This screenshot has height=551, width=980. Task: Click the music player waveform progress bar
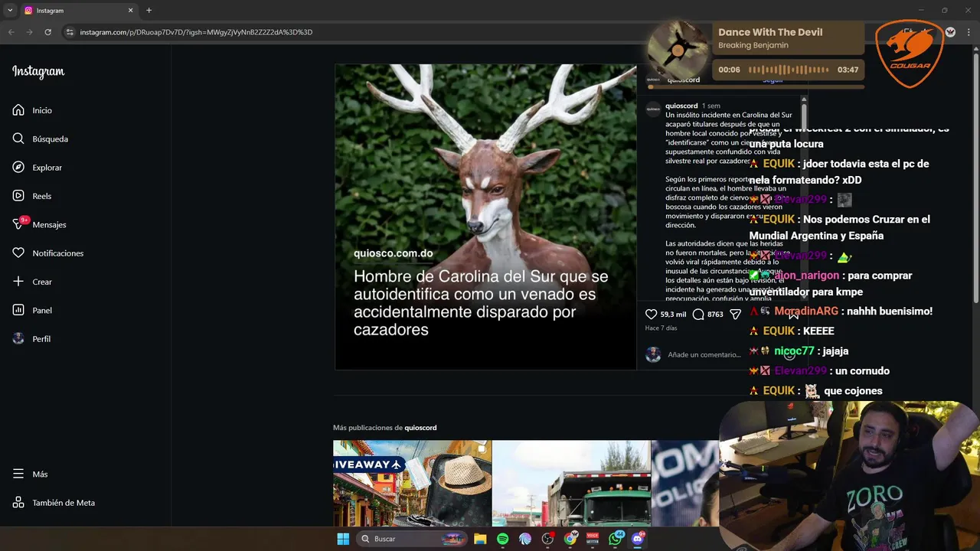788,70
